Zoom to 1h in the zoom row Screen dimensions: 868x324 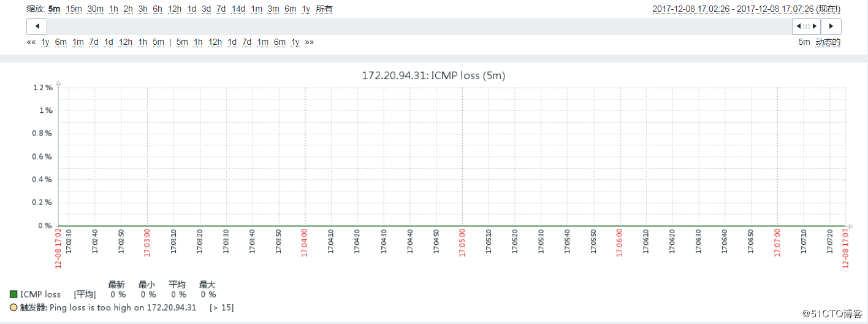pos(113,9)
